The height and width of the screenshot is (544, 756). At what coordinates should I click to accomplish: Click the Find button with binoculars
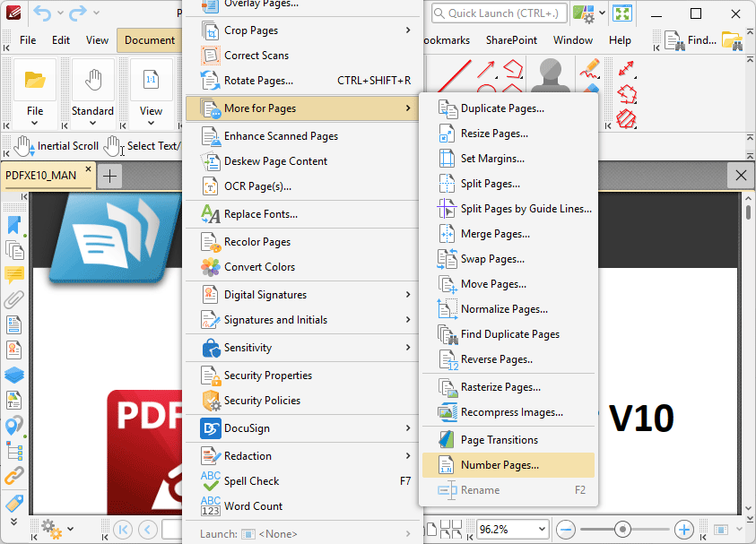691,40
